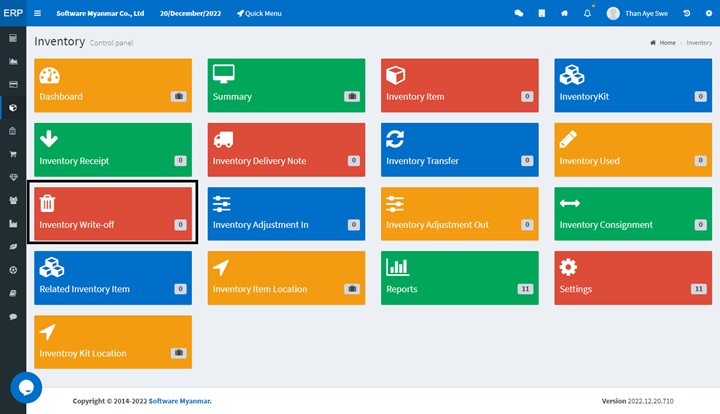Open the Inventory Delivery Note tile
Screen dimensions: 720x414
[x=287, y=150]
